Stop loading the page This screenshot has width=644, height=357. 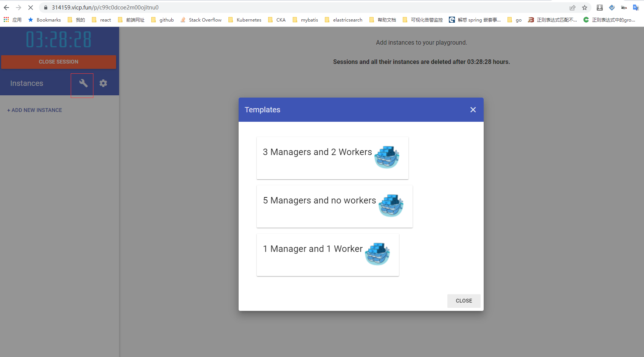pos(31,8)
